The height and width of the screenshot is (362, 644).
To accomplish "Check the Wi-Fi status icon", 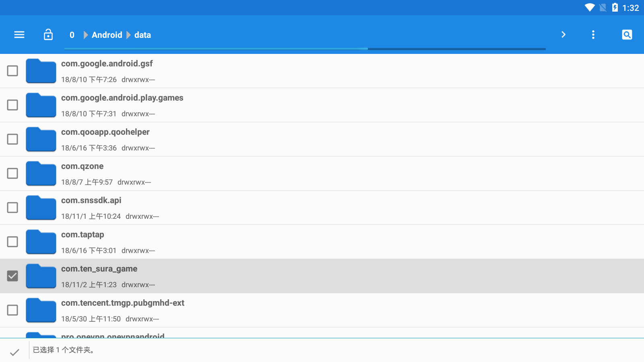I will click(x=590, y=8).
